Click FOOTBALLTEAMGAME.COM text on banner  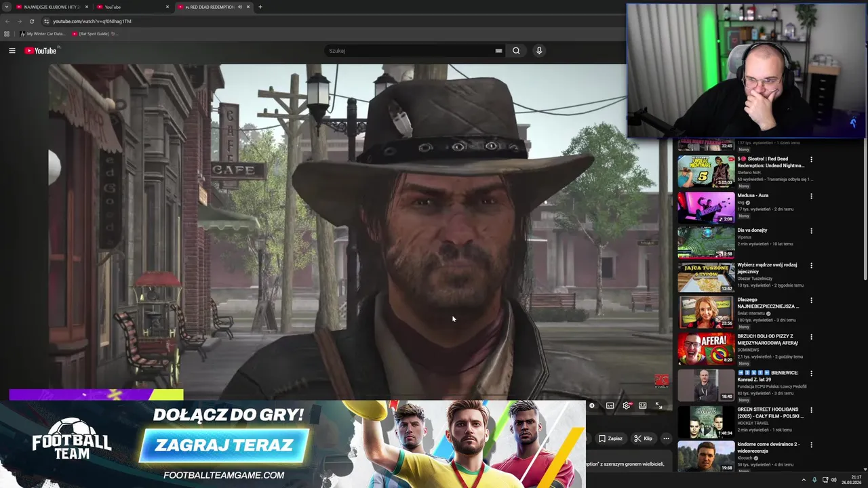pos(224,475)
